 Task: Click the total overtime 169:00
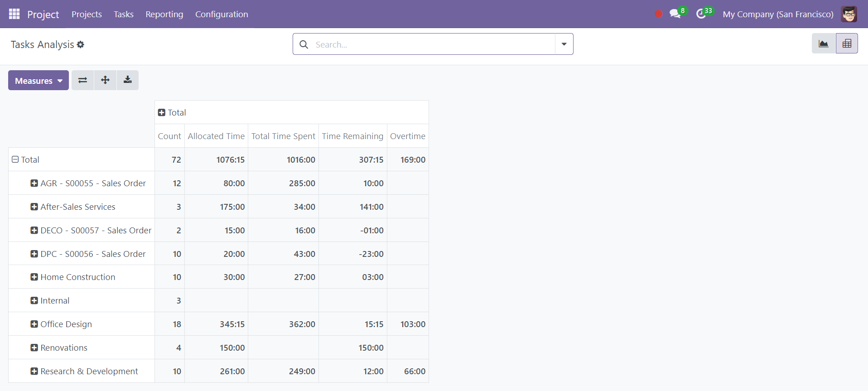[408, 159]
